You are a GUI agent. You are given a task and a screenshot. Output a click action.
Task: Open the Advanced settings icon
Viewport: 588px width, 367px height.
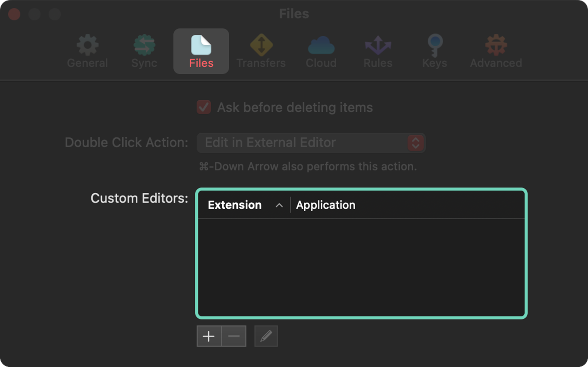tap(495, 51)
